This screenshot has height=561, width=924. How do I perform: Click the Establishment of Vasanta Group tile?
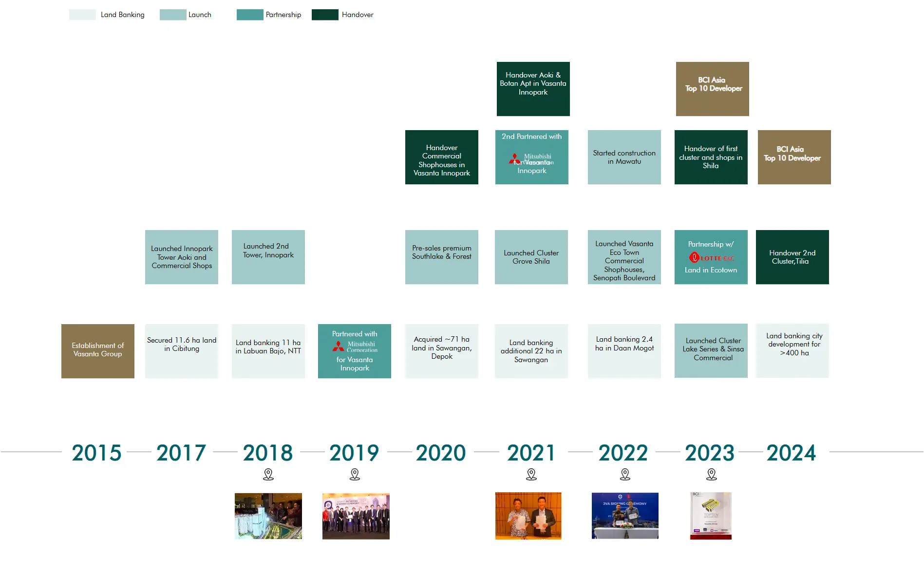[x=98, y=351]
